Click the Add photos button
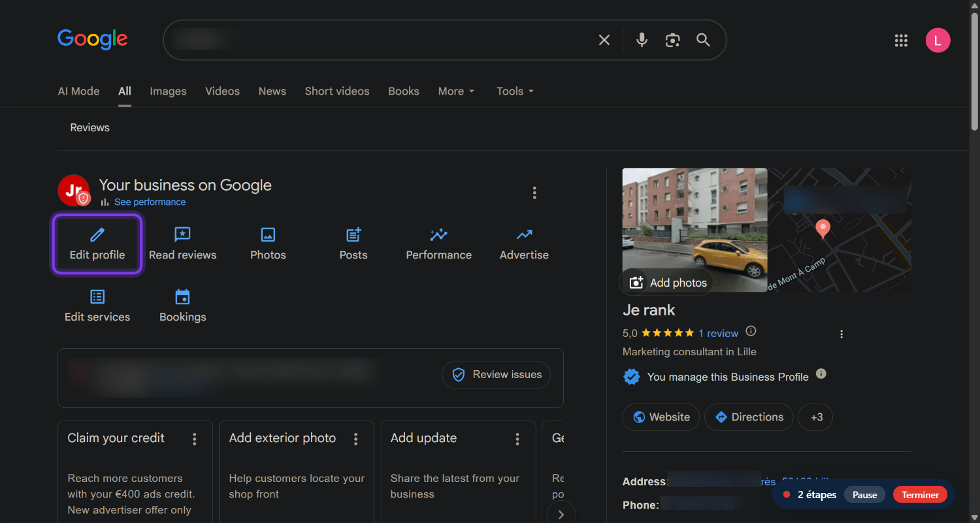The width and height of the screenshot is (980, 523). [x=667, y=283]
